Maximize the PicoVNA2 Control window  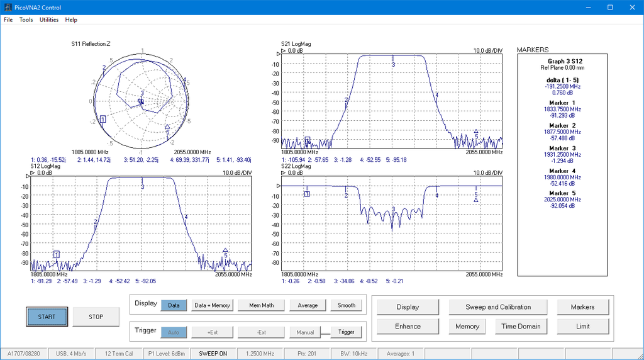(610, 8)
